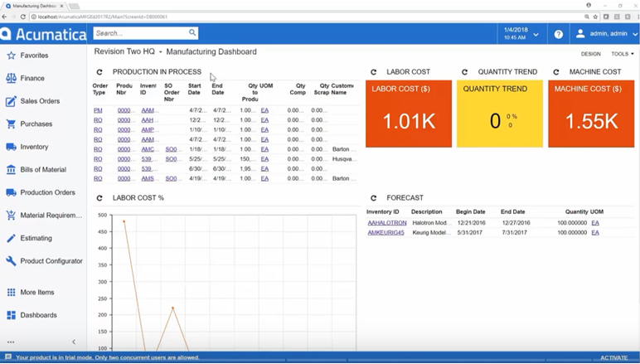Open Sales Orders pencil icon
This screenshot has width=640, height=364.
tap(11, 101)
